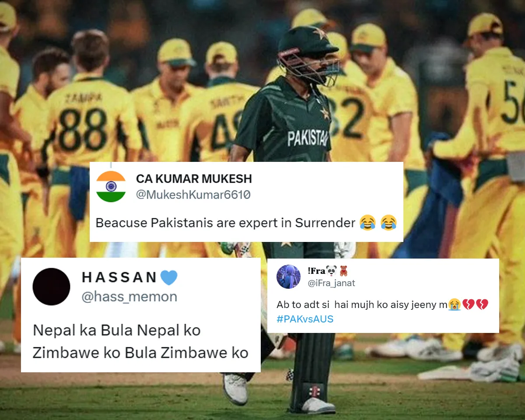This screenshot has height=420, width=525.
Task: Click the teddy bear emoji in !Fra name
Action: (x=343, y=271)
